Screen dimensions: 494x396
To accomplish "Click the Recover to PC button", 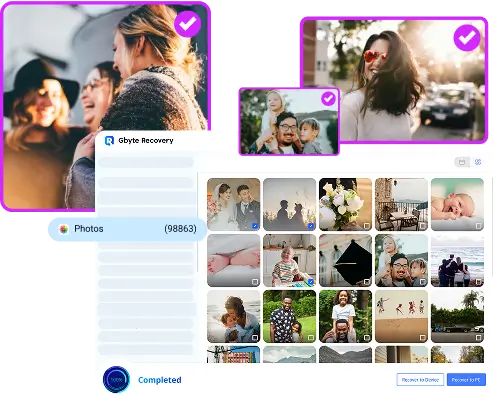I will 466,380.
